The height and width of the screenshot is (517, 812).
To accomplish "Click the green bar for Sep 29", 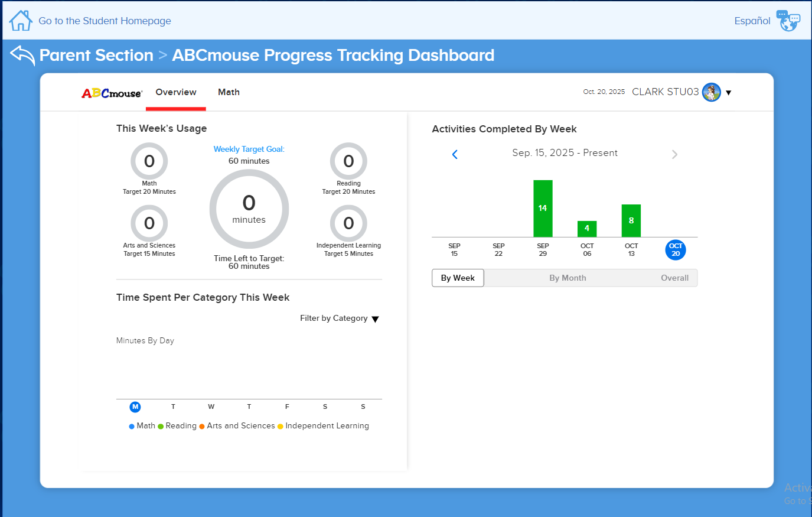I will tap(543, 208).
